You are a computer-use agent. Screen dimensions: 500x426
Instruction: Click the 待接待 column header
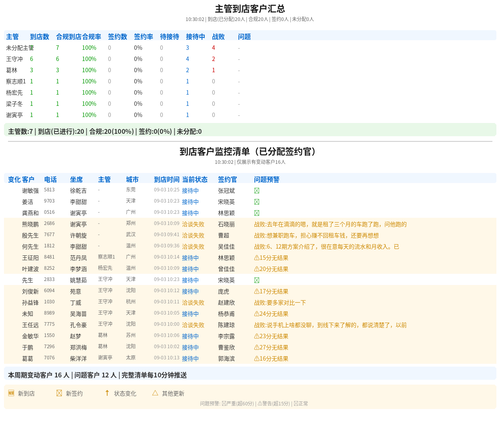click(x=170, y=37)
